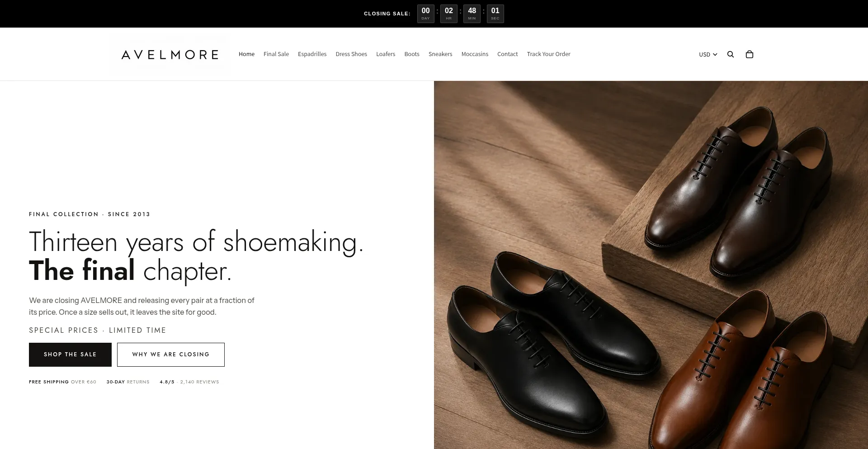Click the "30-Day Returns" note
This screenshot has width=868, height=449.
point(128,382)
